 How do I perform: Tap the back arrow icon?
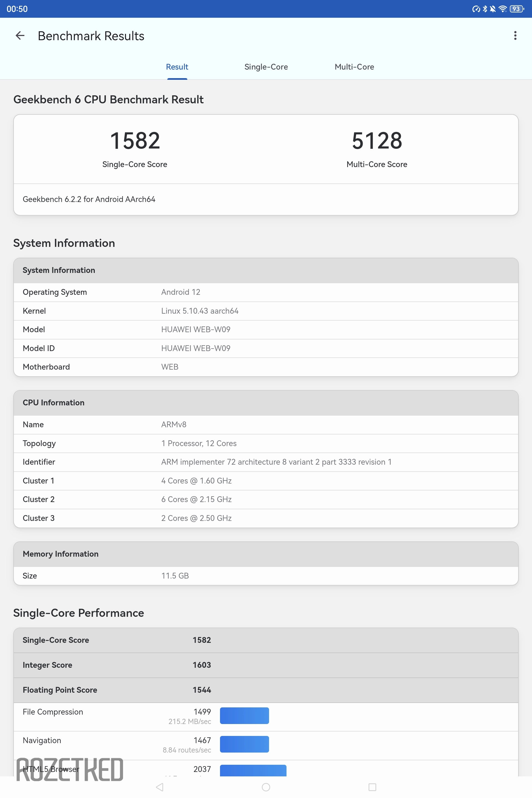click(x=20, y=36)
